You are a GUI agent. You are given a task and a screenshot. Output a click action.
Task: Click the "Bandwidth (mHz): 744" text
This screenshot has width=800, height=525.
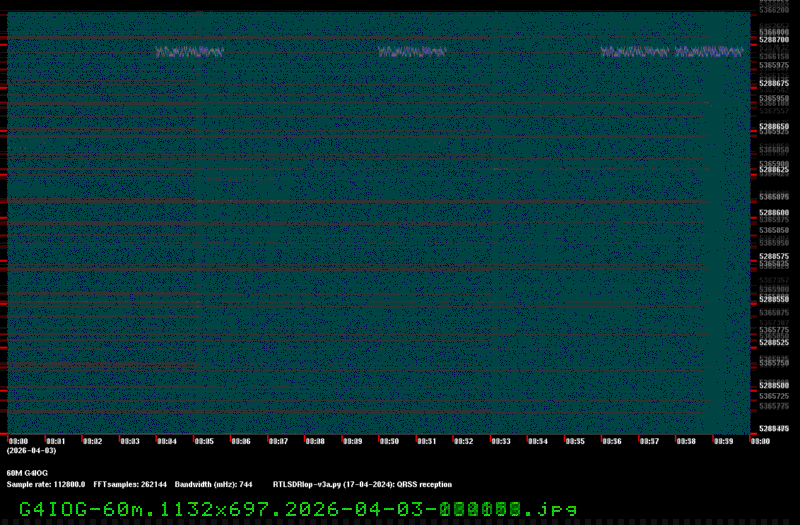point(213,484)
